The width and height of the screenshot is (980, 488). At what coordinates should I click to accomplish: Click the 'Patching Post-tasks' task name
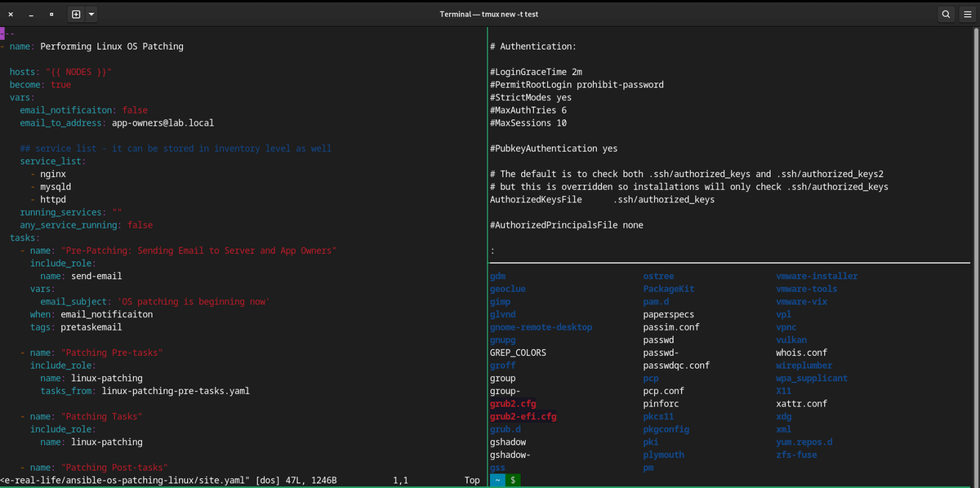coord(114,468)
